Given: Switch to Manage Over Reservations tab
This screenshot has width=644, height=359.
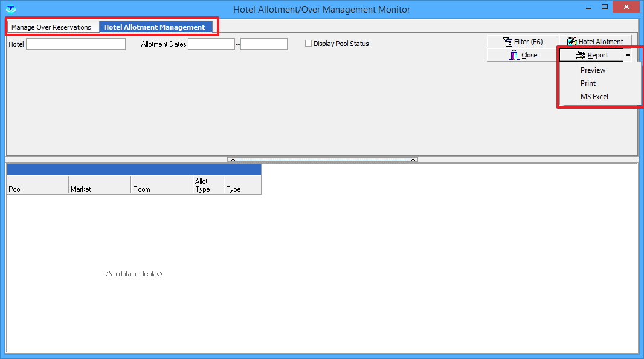Looking at the screenshot, I should [x=51, y=27].
